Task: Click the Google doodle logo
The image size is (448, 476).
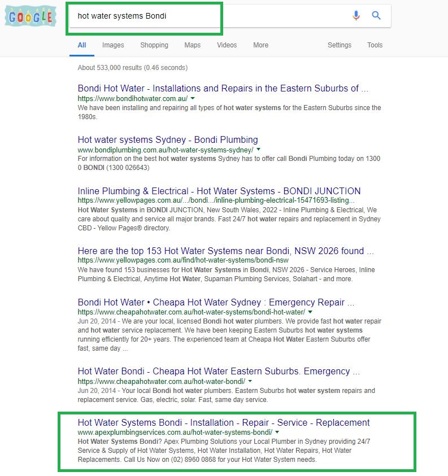Action: click(x=31, y=16)
